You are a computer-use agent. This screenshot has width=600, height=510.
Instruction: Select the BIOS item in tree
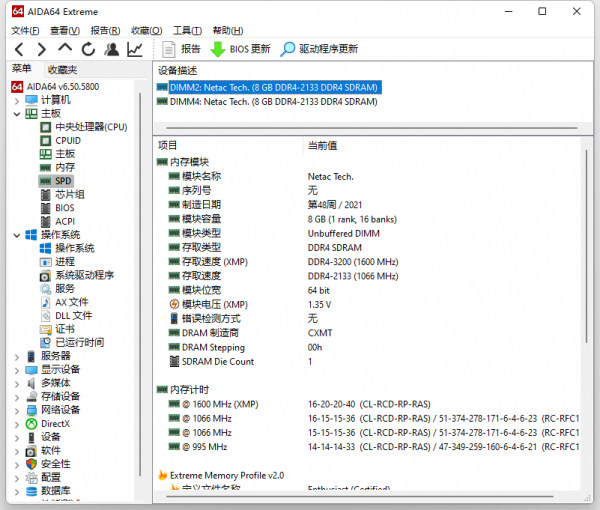[x=65, y=208]
